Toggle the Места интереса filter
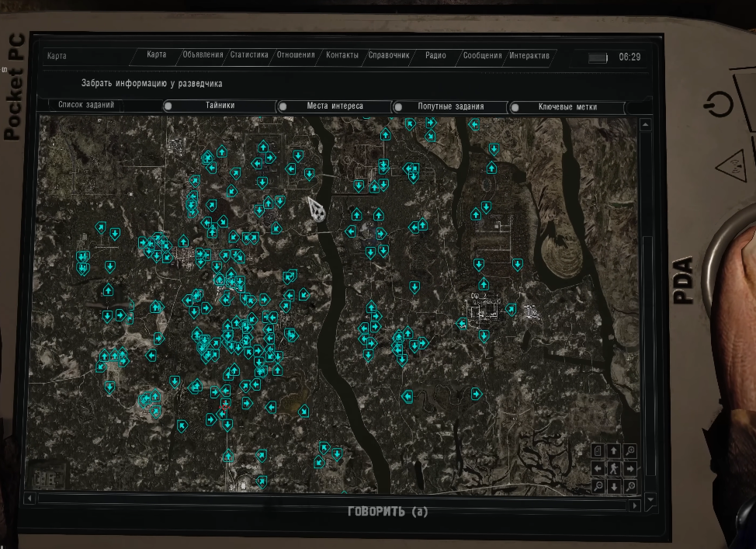756x549 pixels. (x=335, y=106)
